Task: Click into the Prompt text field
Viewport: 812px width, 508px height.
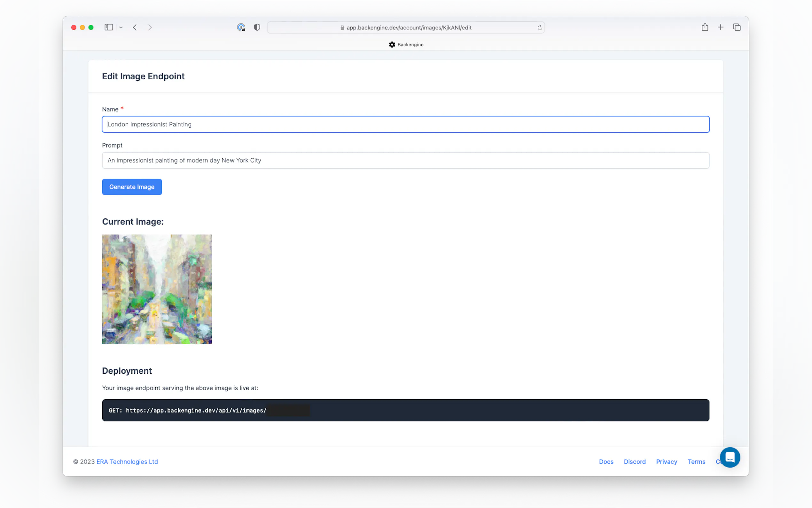Action: [405, 160]
